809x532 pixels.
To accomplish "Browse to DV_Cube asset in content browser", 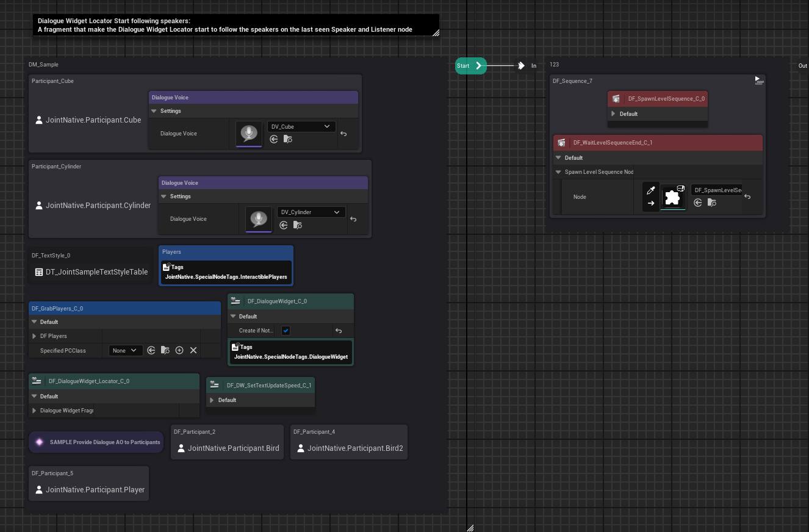I will click(x=288, y=140).
